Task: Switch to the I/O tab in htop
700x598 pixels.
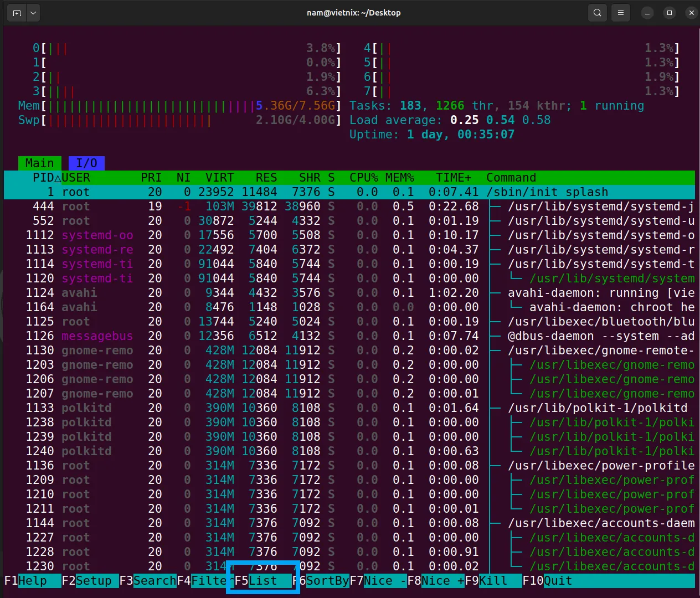Action: tap(86, 163)
